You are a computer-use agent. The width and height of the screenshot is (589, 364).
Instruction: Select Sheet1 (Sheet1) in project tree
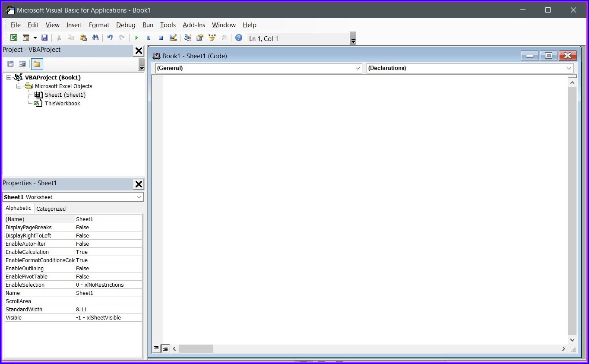click(65, 95)
